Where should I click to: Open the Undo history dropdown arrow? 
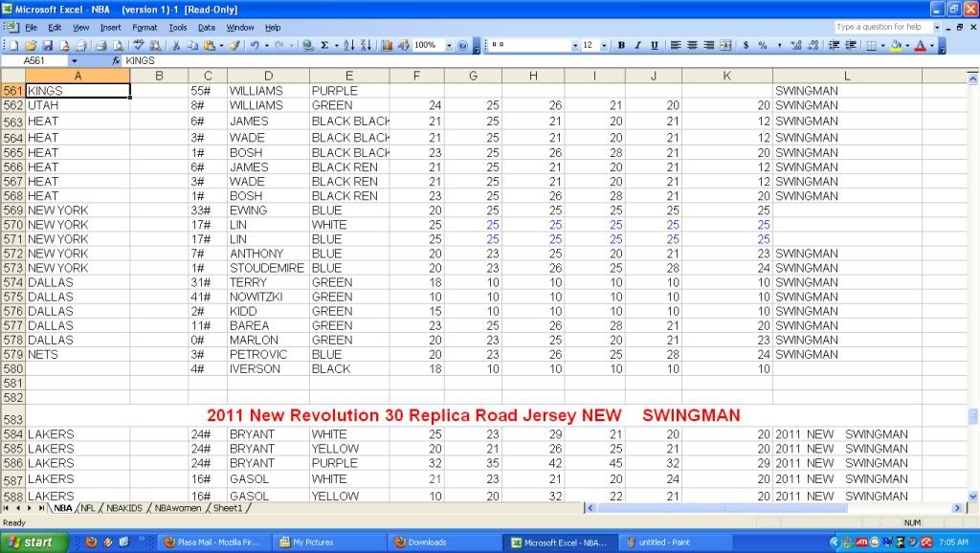click(x=266, y=46)
